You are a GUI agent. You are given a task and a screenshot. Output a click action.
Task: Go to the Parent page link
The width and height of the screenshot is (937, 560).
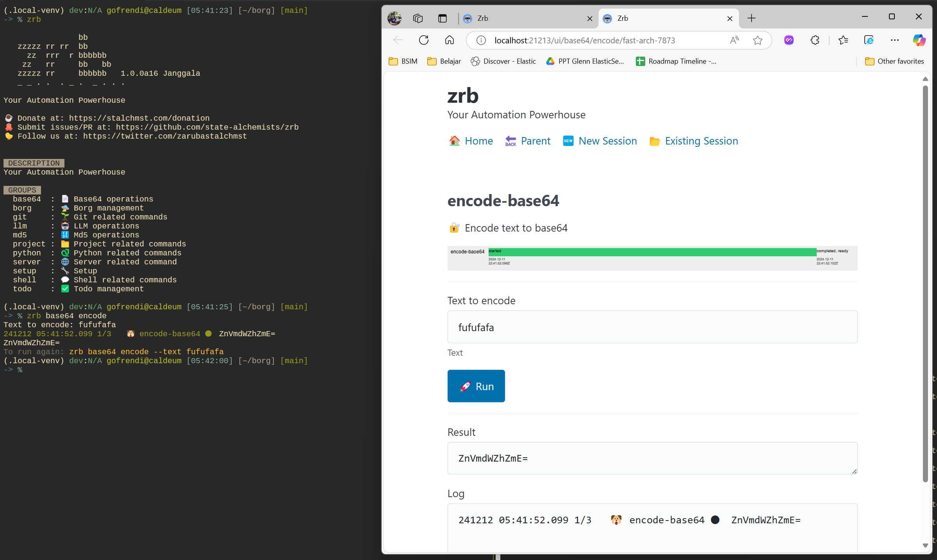535,141
